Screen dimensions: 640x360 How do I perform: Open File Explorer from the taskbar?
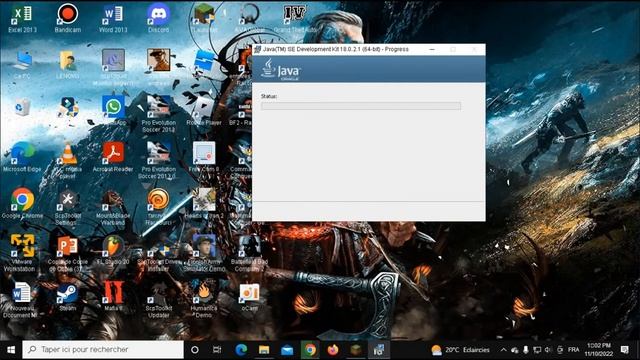264,350
